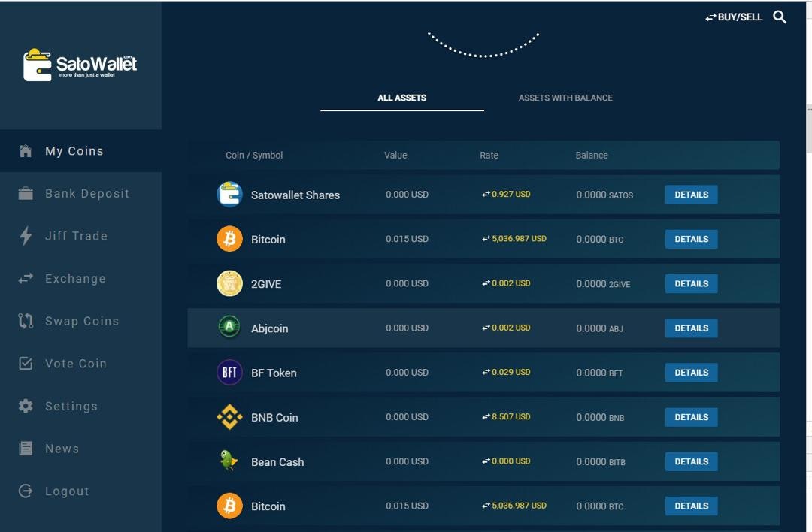
Task: Click the Jiff Trade lightning bolt icon
Action: point(26,235)
